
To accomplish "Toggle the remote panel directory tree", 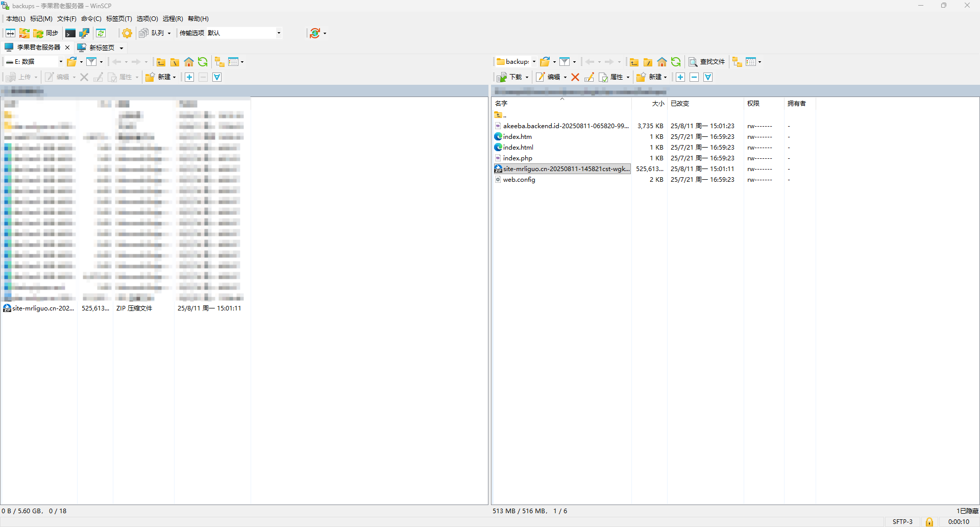I will coord(737,62).
